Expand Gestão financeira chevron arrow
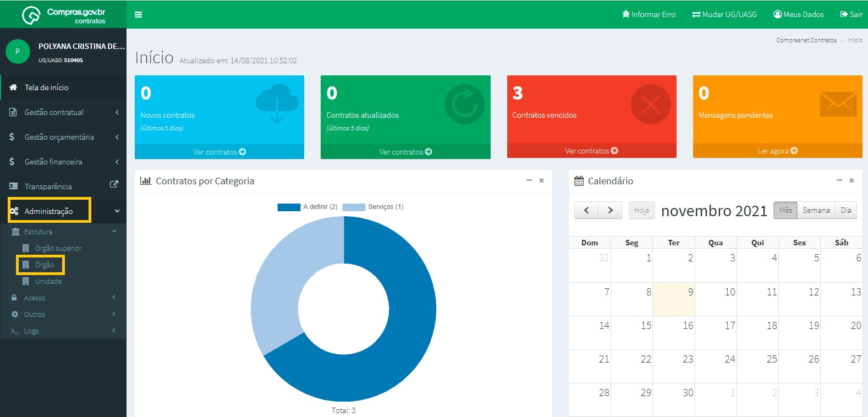 (x=117, y=162)
